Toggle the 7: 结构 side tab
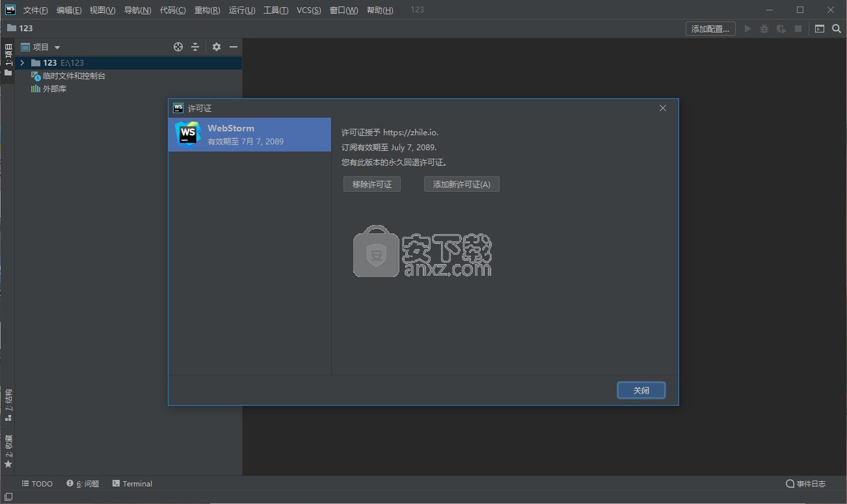Image resolution: width=847 pixels, height=504 pixels. 8,405
